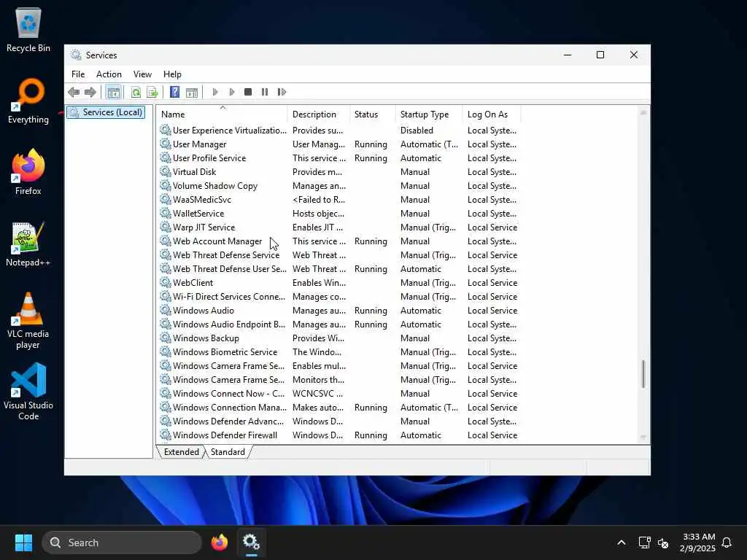Select the Web Threat Defense Service row
This screenshot has width=747, height=560.
338,255
